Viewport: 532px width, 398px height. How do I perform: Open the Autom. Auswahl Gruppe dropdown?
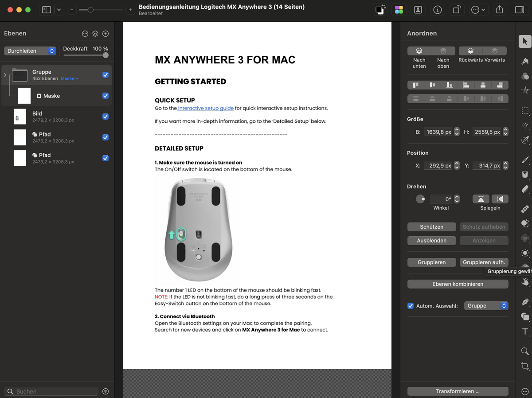[486, 306]
